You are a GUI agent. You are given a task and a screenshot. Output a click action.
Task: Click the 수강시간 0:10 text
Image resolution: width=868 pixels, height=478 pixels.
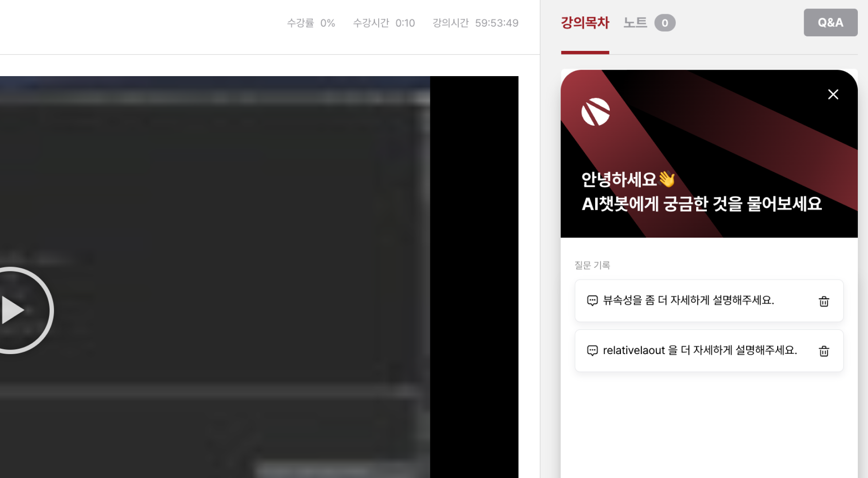[384, 23]
